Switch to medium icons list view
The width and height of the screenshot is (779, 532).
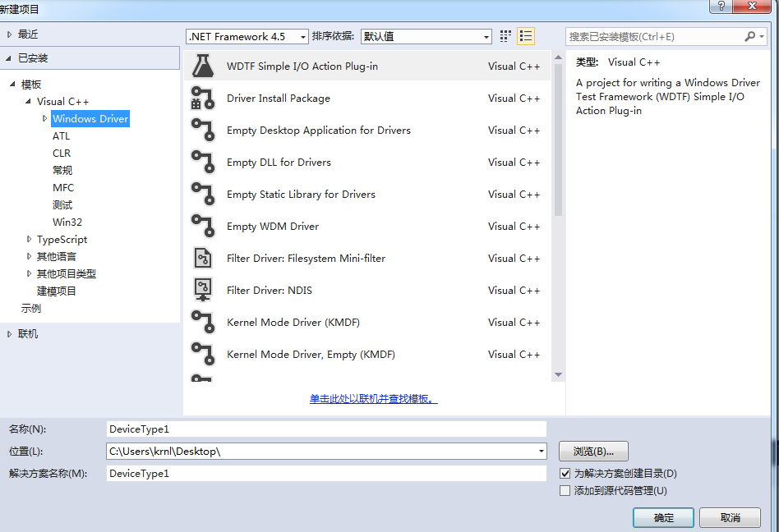coord(526,36)
